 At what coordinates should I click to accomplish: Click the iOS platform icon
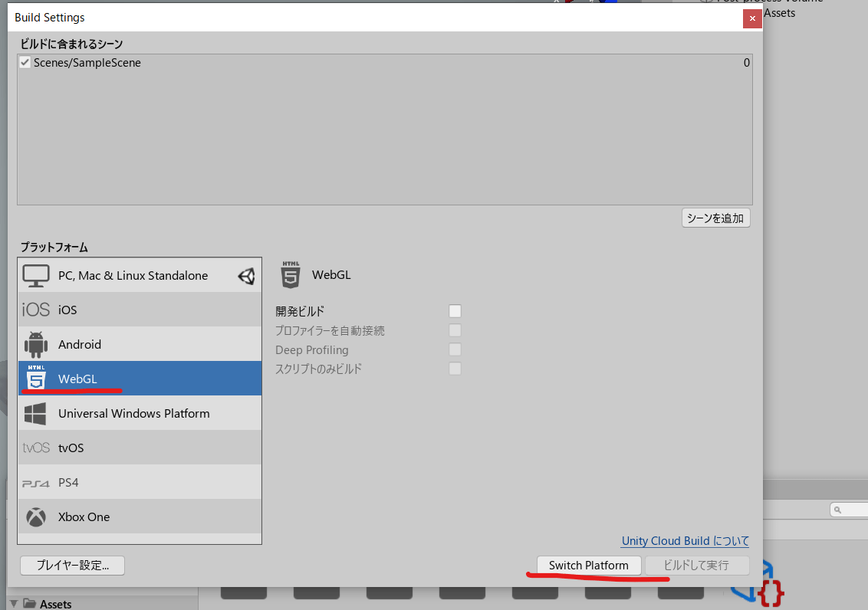pos(36,310)
